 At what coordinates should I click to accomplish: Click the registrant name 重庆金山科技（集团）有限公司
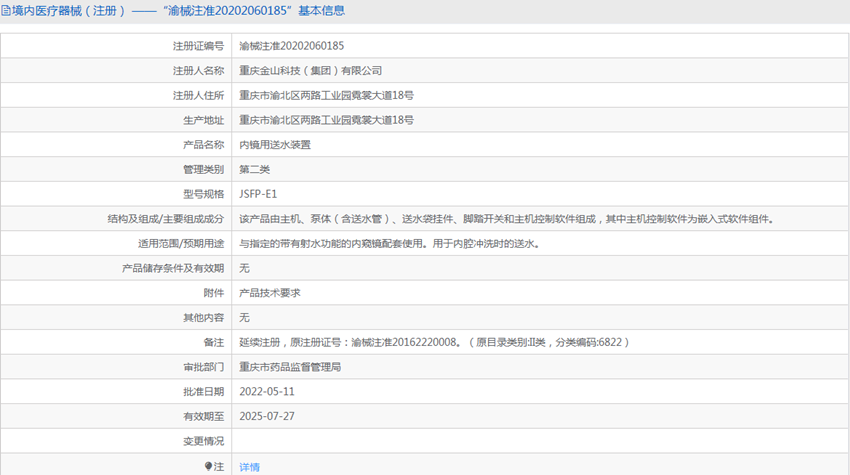coord(311,70)
